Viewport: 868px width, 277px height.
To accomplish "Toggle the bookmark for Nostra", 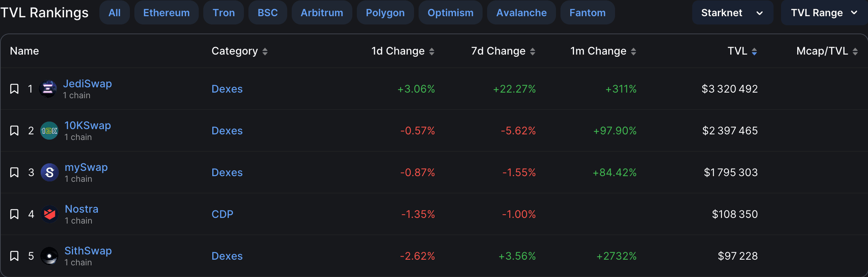I will click(x=14, y=214).
